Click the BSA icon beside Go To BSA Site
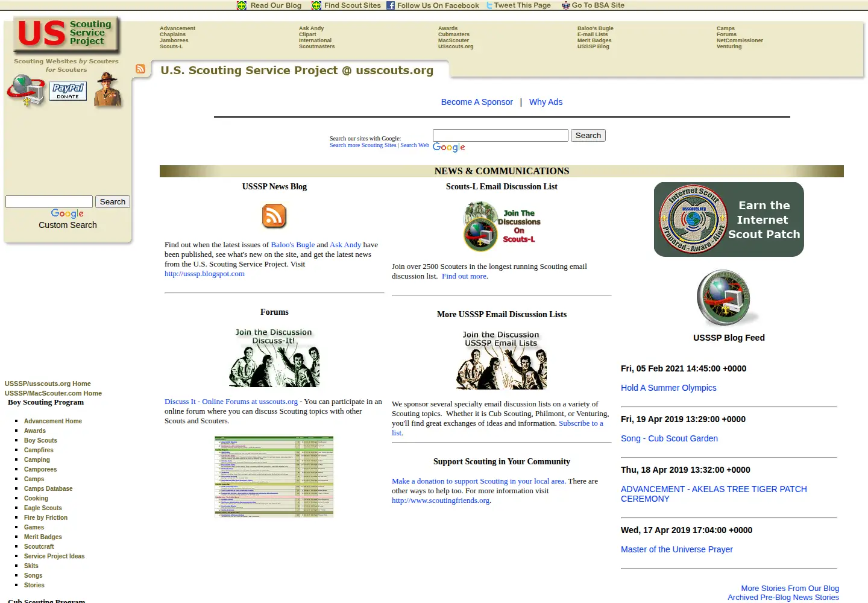The image size is (868, 603). [x=565, y=5]
